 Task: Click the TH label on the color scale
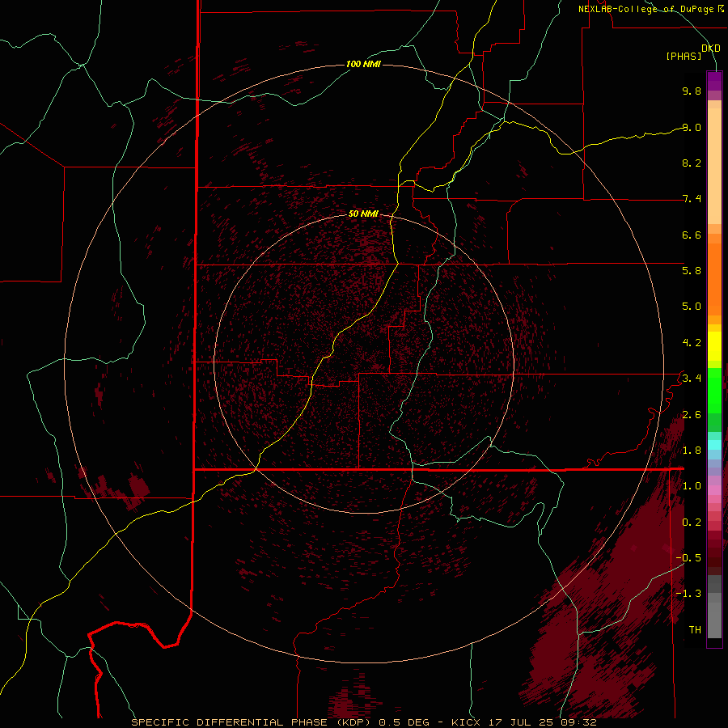pyautogui.click(x=695, y=630)
